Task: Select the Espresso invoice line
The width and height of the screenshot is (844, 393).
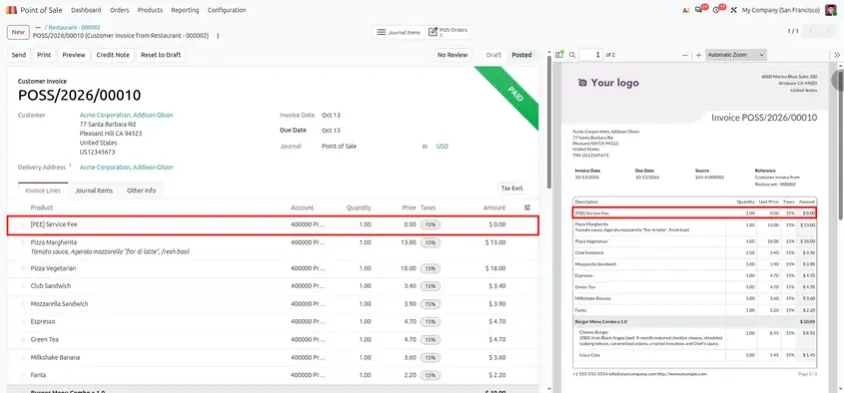Action: coord(273,321)
